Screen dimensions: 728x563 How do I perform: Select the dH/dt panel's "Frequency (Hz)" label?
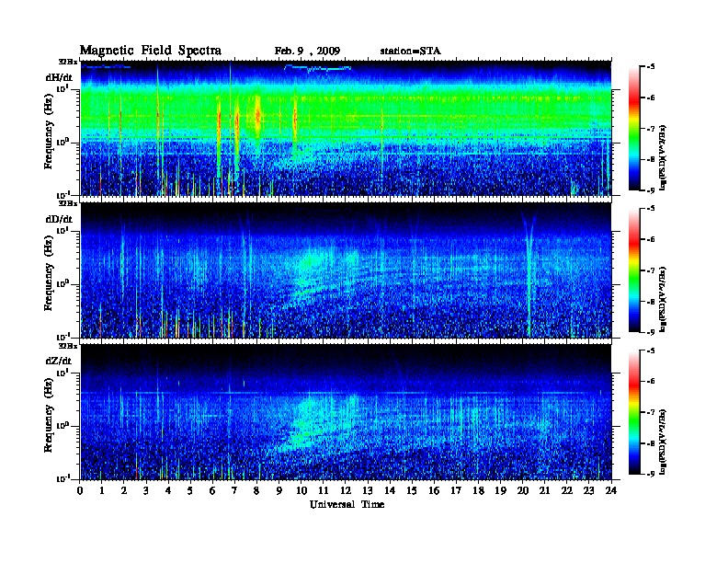49,133
